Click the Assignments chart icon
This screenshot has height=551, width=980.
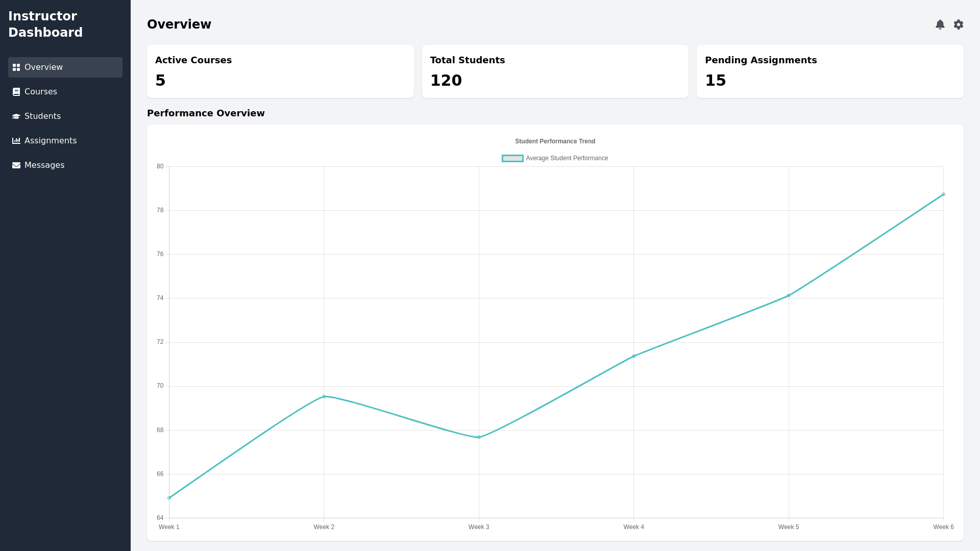[x=16, y=141]
